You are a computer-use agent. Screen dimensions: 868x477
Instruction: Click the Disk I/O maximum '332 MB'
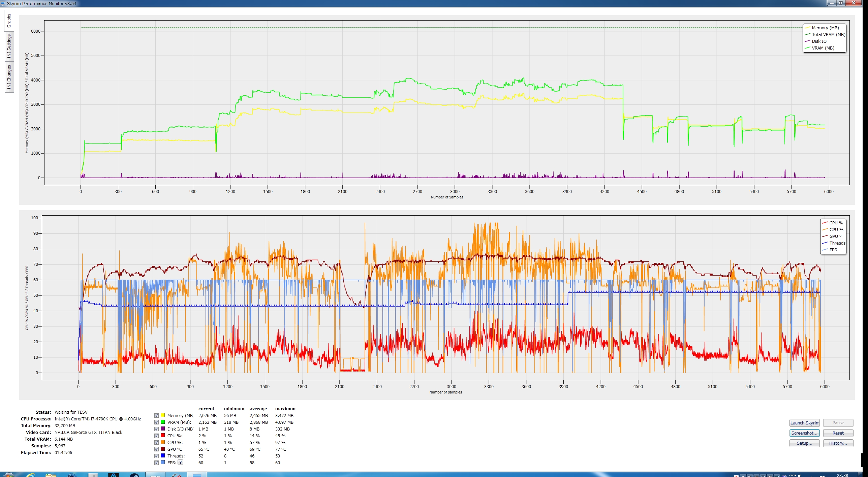click(282, 429)
